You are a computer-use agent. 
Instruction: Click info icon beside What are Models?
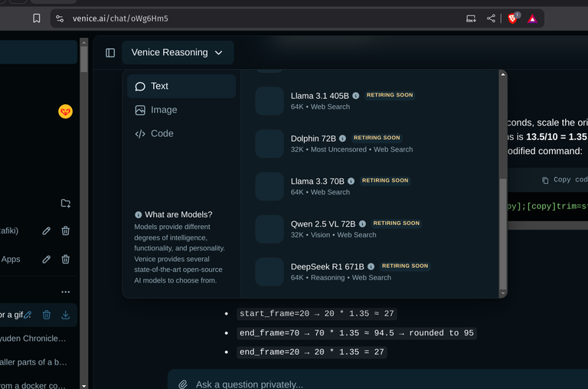pos(139,215)
